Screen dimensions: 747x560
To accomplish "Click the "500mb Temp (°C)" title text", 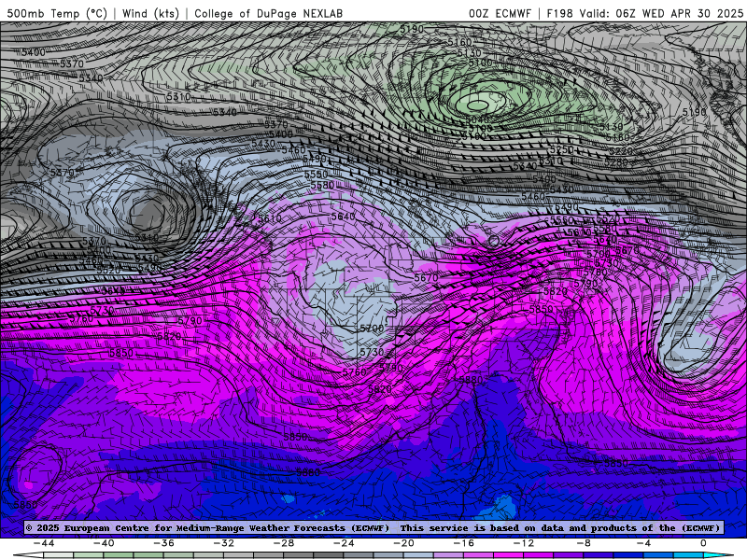I will [x=57, y=13].
